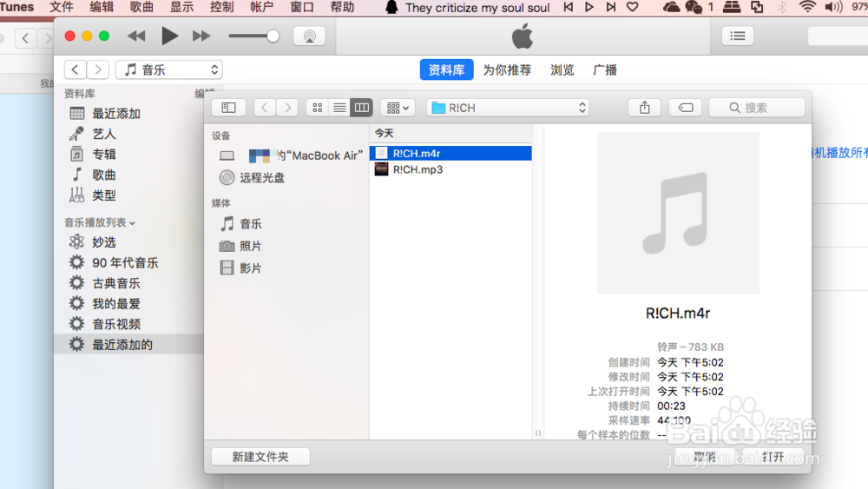Toggle the file dialog sidebar button

[x=228, y=108]
